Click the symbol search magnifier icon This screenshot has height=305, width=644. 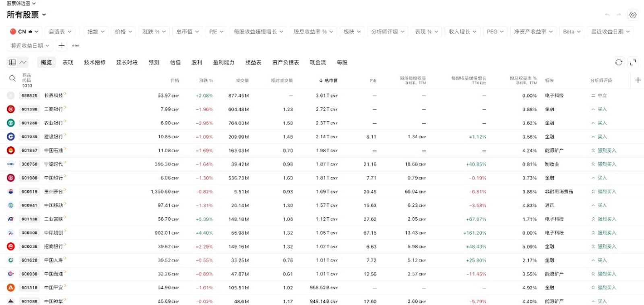12,79
